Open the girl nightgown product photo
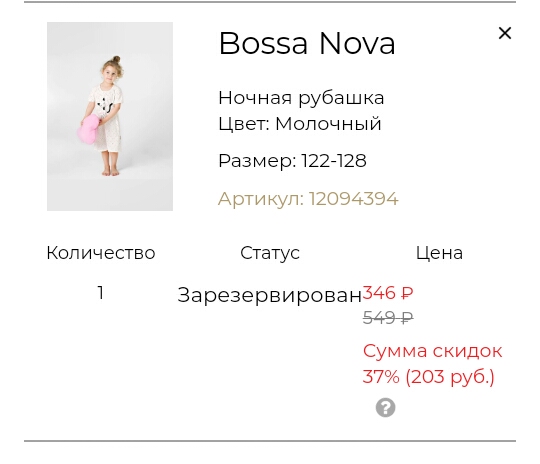The height and width of the screenshot is (464, 540). pos(110,116)
